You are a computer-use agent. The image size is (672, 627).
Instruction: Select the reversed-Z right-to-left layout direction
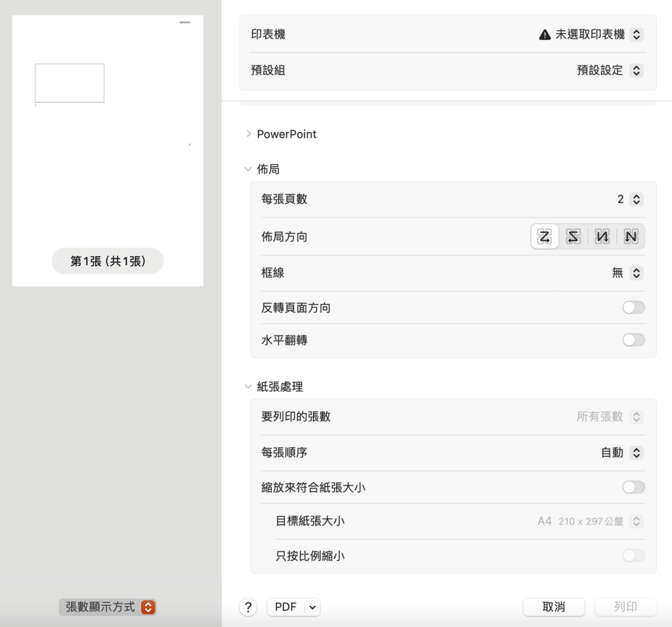[x=573, y=236]
